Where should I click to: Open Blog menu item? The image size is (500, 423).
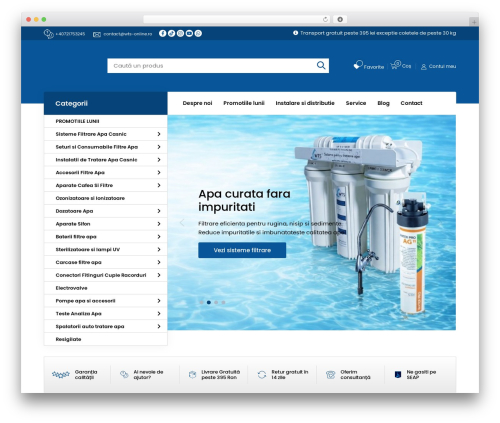(383, 103)
